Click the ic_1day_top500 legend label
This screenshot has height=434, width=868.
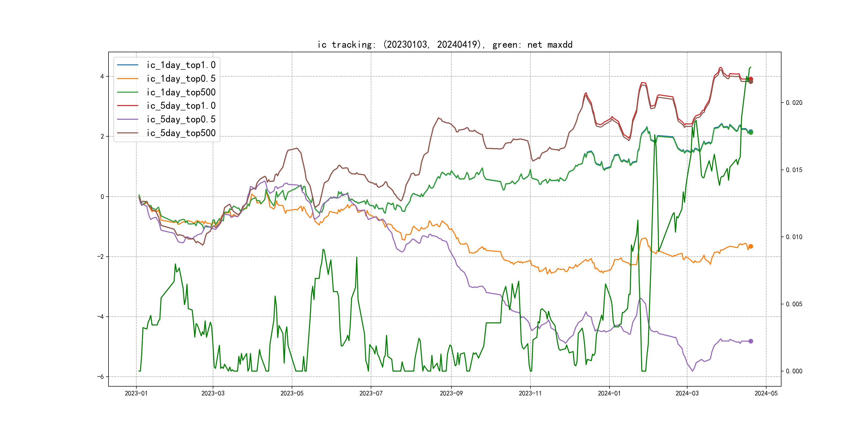click(181, 92)
